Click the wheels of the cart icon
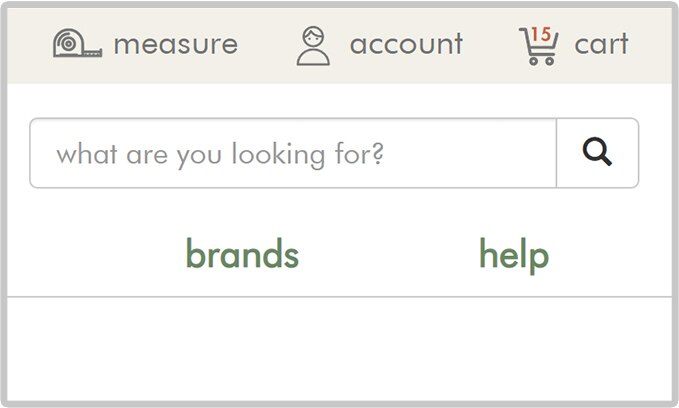This screenshot has height=408, width=679. [542, 61]
